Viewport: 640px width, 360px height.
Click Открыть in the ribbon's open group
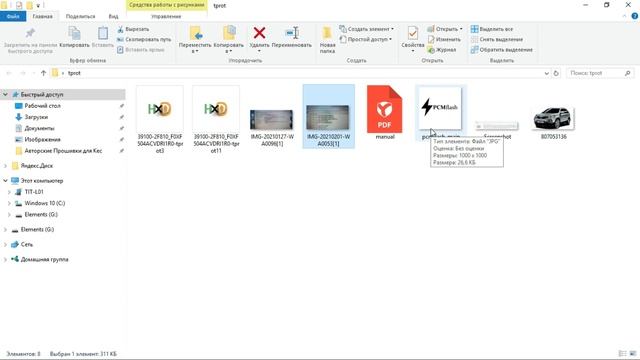point(445,29)
